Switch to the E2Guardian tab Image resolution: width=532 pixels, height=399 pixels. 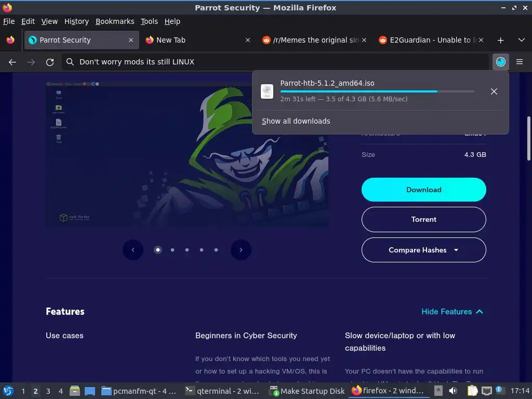tap(432, 40)
